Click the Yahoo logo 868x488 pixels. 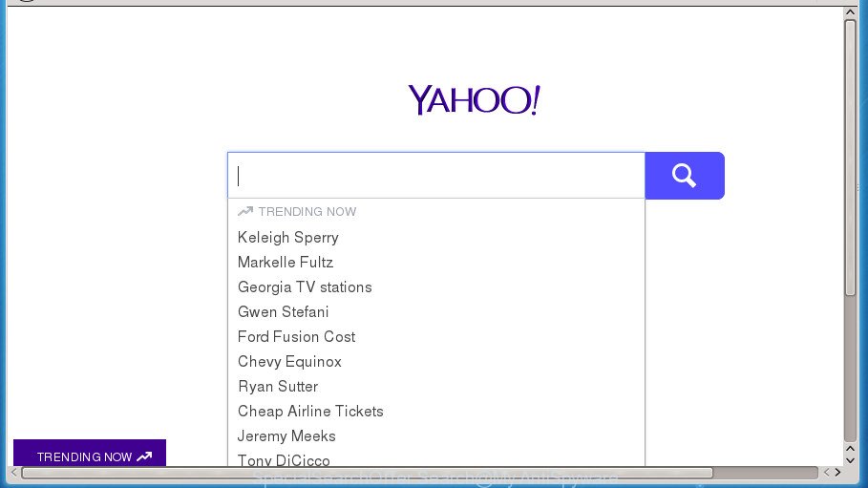(474, 99)
